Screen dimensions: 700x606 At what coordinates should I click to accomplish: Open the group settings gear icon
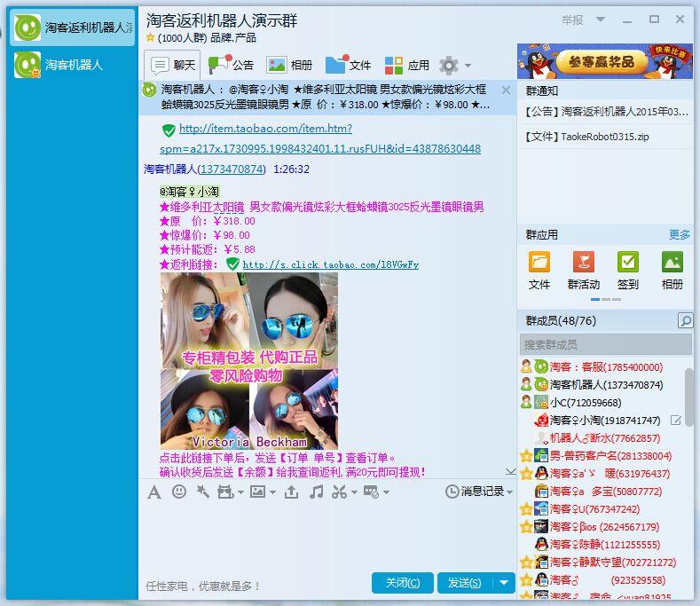coord(448,66)
